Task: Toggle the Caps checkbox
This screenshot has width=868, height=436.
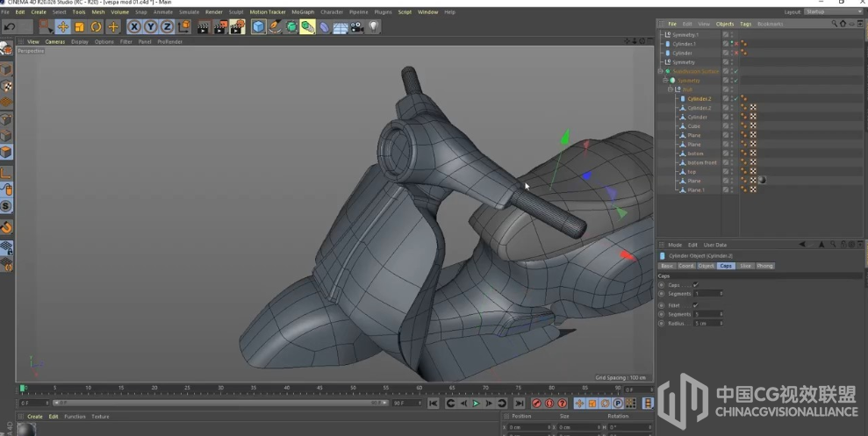Action: click(696, 284)
